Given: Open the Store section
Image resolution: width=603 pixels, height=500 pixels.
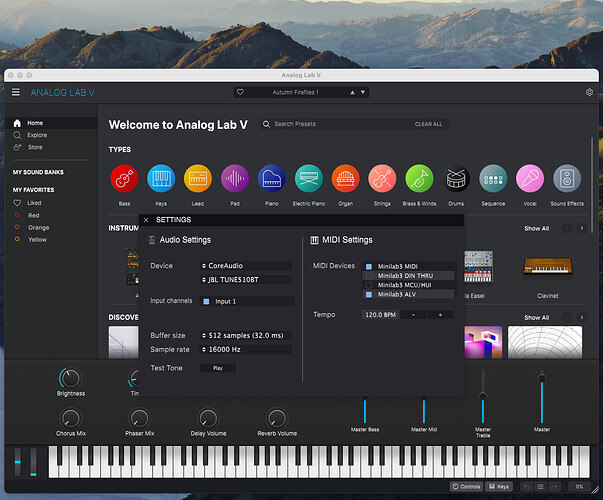Looking at the screenshot, I should coord(35,147).
